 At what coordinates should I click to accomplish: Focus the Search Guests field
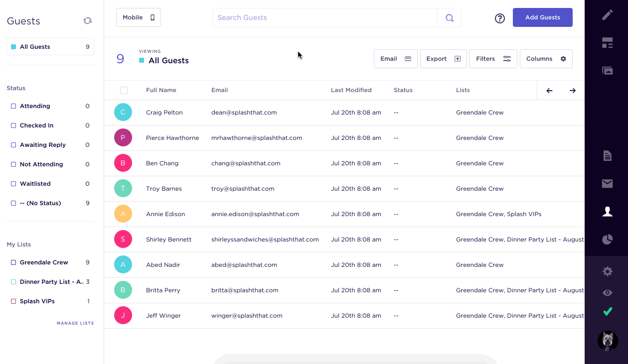pos(325,18)
